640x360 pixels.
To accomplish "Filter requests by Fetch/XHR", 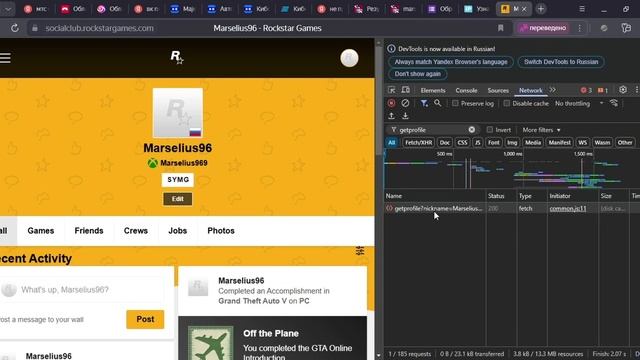I will point(418,142).
